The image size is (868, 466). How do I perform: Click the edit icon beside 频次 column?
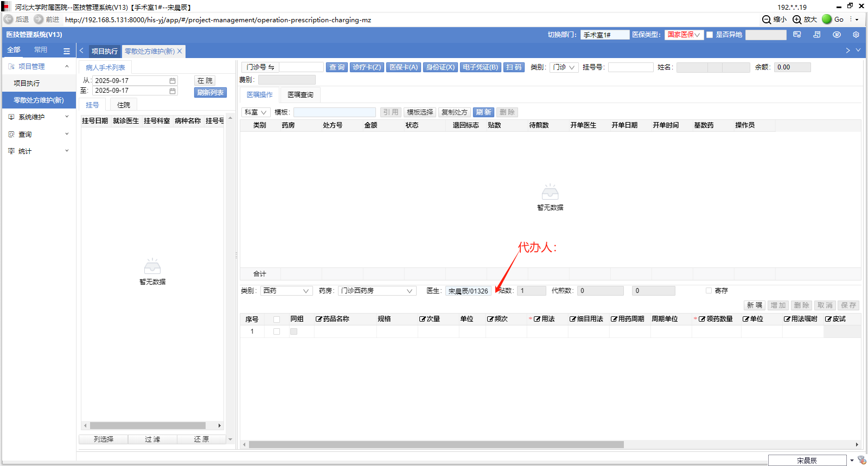pos(490,319)
